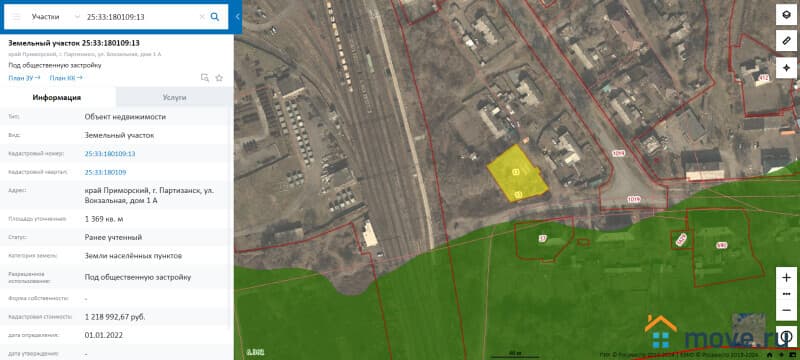This screenshot has width=800, height=360.
Task: Click the yellow highlighted parcel on map
Action: [x=517, y=174]
